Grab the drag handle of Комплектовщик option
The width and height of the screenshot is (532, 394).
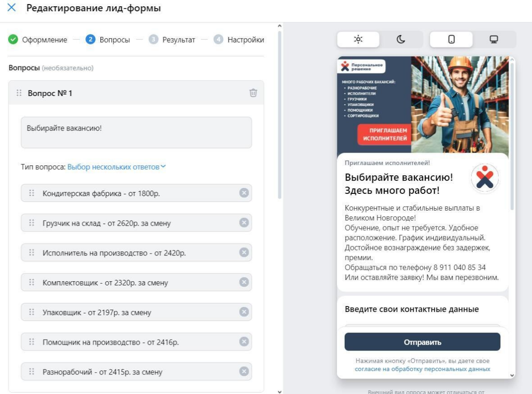[32, 282]
